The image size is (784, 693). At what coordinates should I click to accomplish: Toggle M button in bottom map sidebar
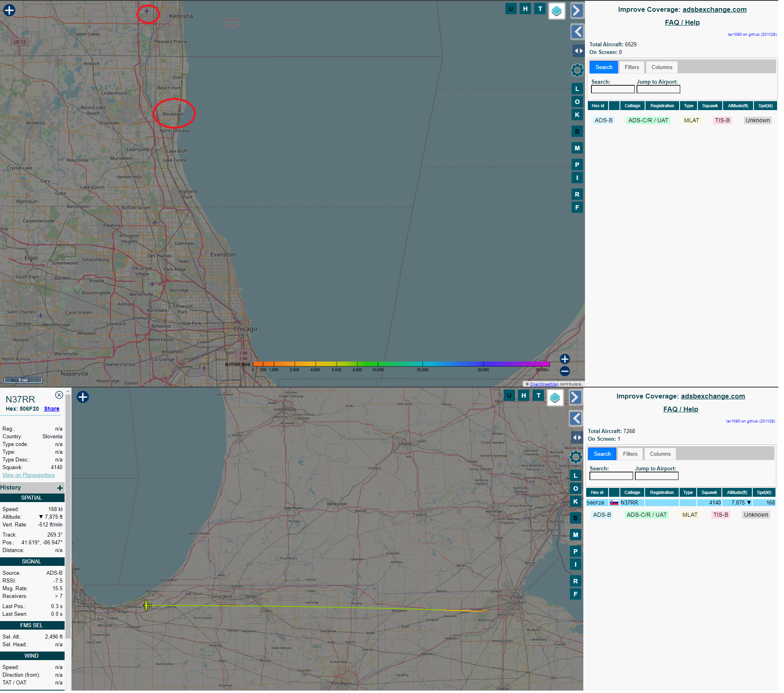tap(576, 535)
